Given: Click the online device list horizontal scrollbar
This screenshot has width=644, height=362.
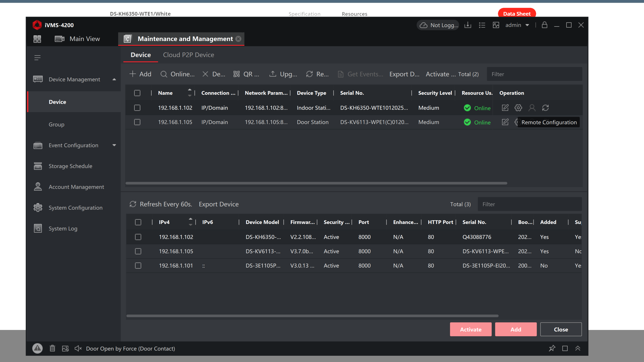Looking at the screenshot, I should [x=312, y=316].
